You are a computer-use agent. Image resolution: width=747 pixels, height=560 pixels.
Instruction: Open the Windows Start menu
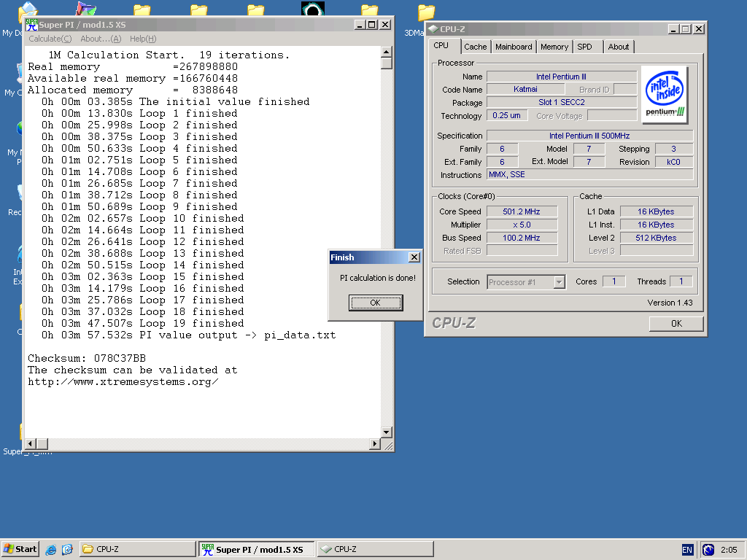[x=20, y=549]
